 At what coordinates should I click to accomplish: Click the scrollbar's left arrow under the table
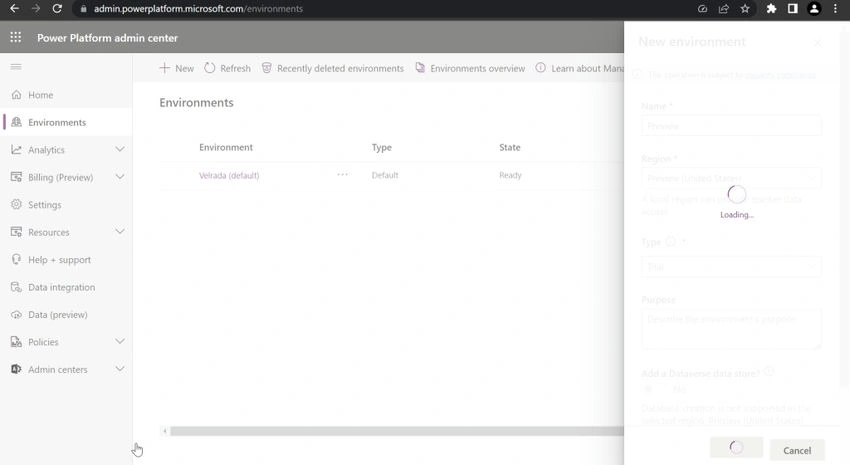tap(165, 431)
